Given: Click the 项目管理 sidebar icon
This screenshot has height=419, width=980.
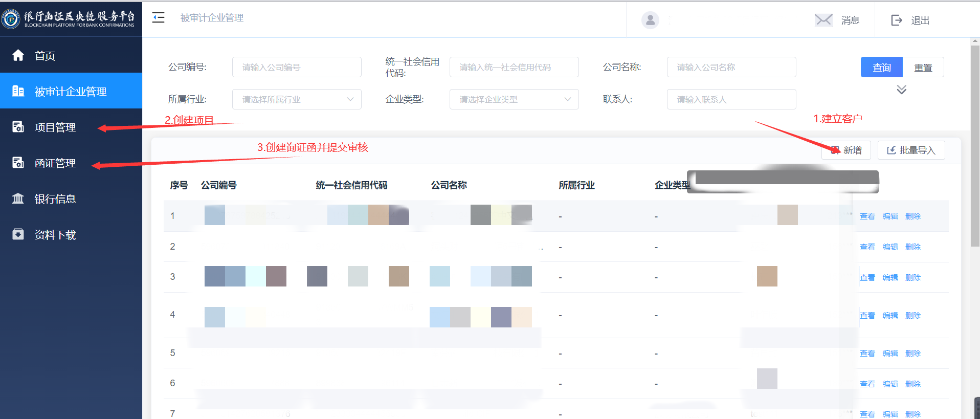Looking at the screenshot, I should 18,127.
